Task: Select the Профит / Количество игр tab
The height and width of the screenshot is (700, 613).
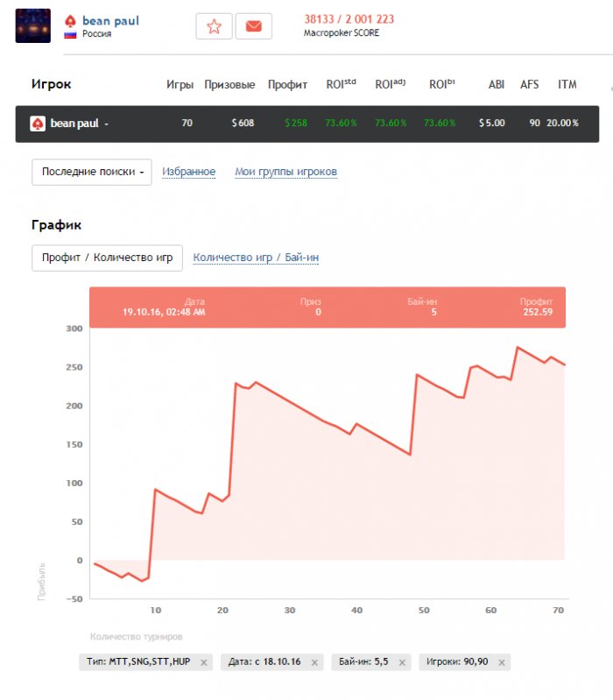Action: [x=107, y=258]
